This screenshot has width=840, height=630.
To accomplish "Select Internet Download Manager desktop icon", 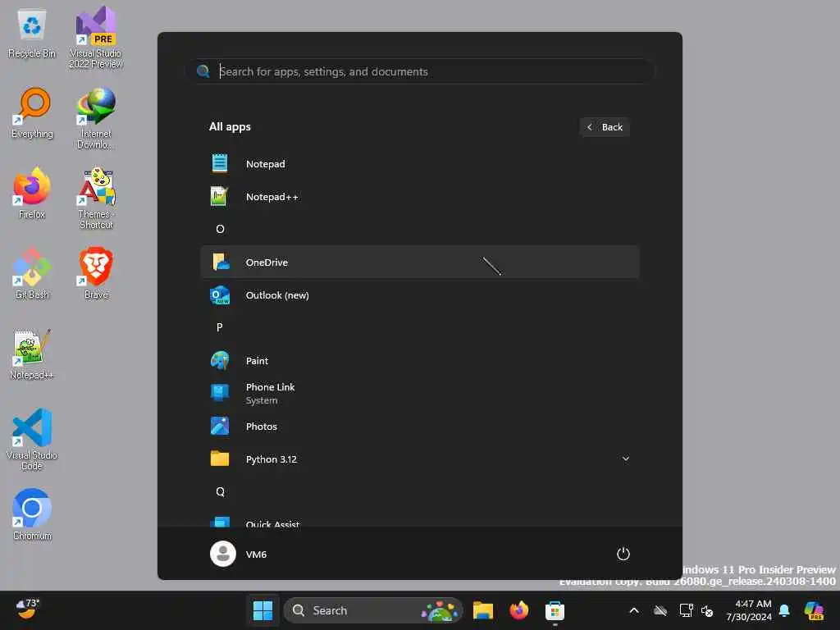I will pyautogui.click(x=96, y=118).
